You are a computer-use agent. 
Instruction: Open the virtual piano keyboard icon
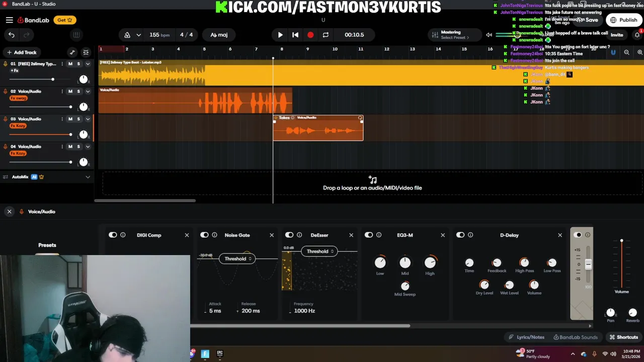click(x=76, y=35)
